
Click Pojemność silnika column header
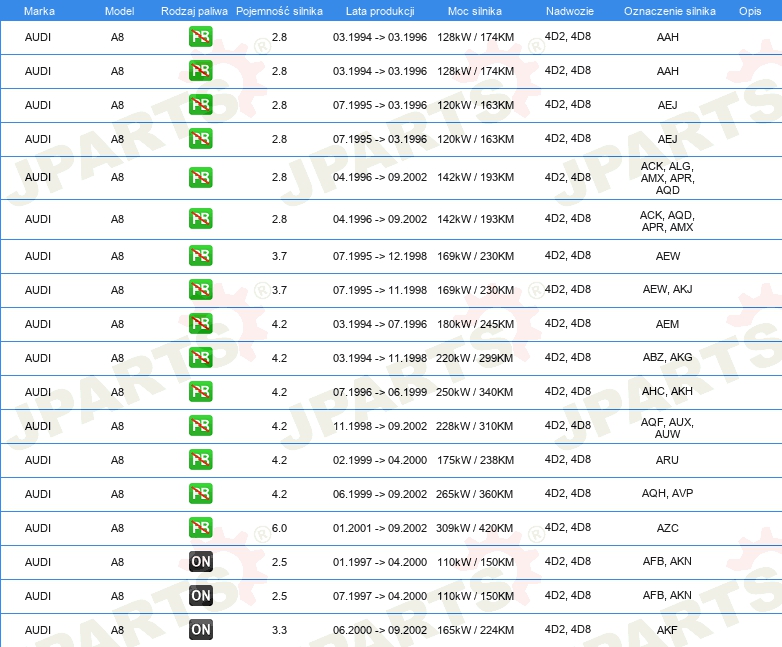279,11
